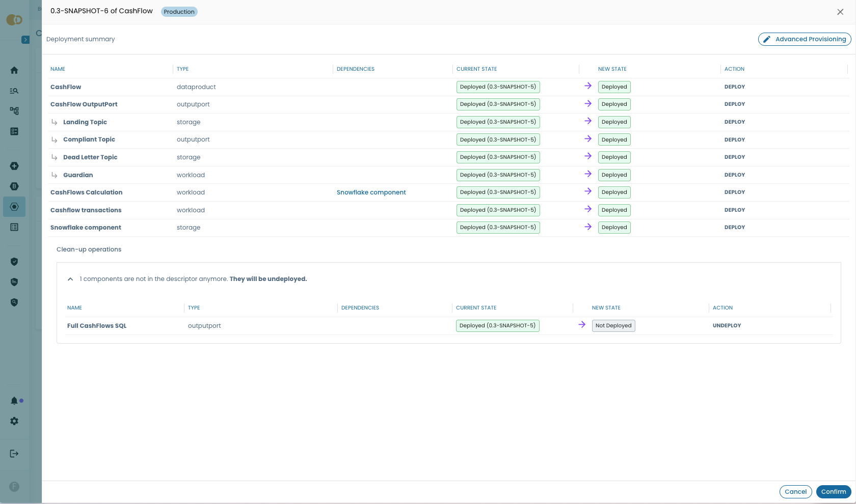Click the Not Deployed state badge
The height and width of the screenshot is (504, 856).
(x=613, y=326)
